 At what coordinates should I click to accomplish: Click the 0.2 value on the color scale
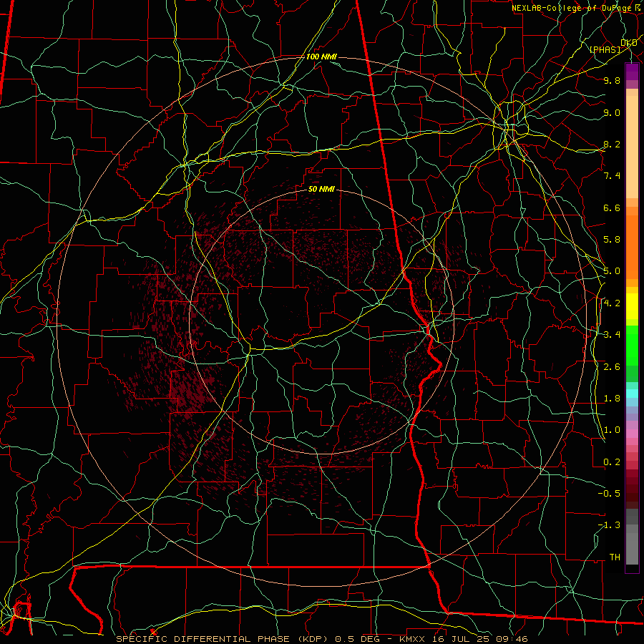[x=612, y=462]
